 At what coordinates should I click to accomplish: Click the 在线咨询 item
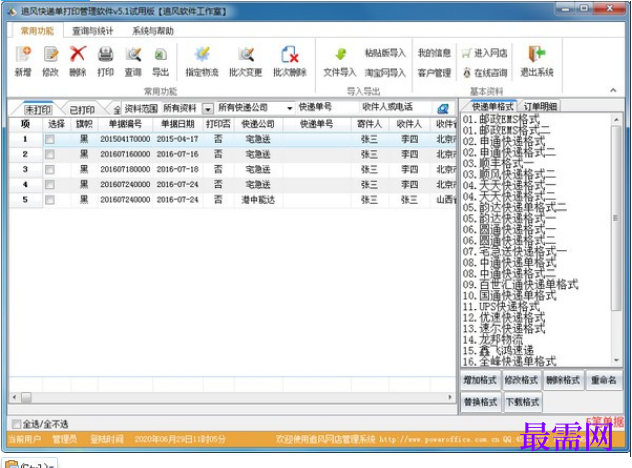point(484,73)
